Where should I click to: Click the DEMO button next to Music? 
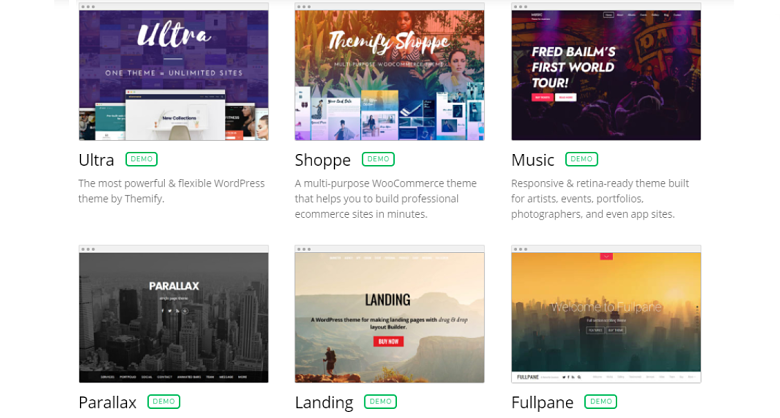click(582, 159)
